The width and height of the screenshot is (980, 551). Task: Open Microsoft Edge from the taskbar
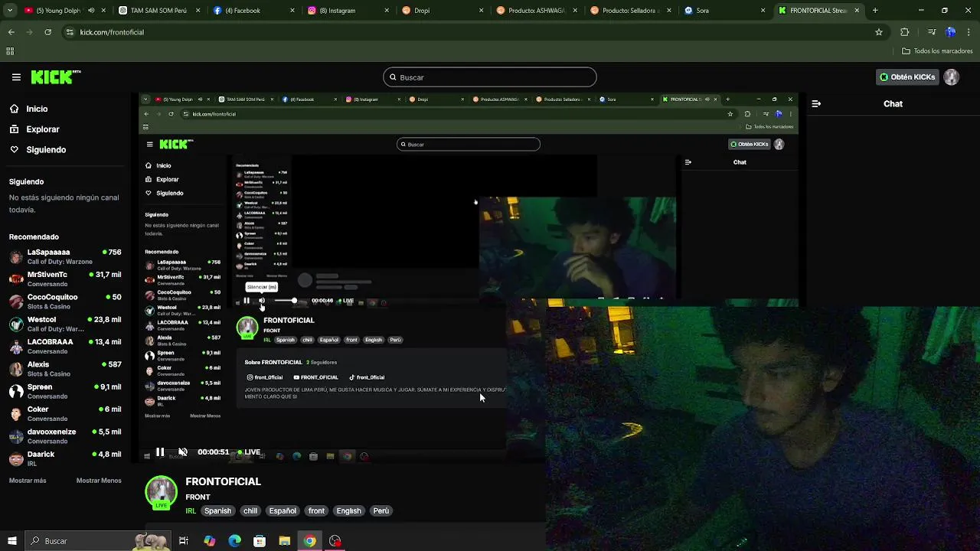[234, 541]
